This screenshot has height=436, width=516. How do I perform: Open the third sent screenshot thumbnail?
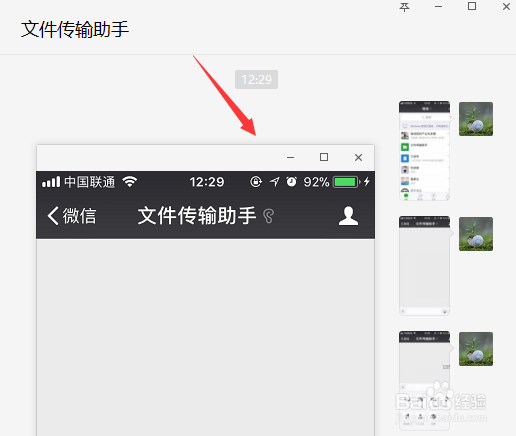(424, 380)
